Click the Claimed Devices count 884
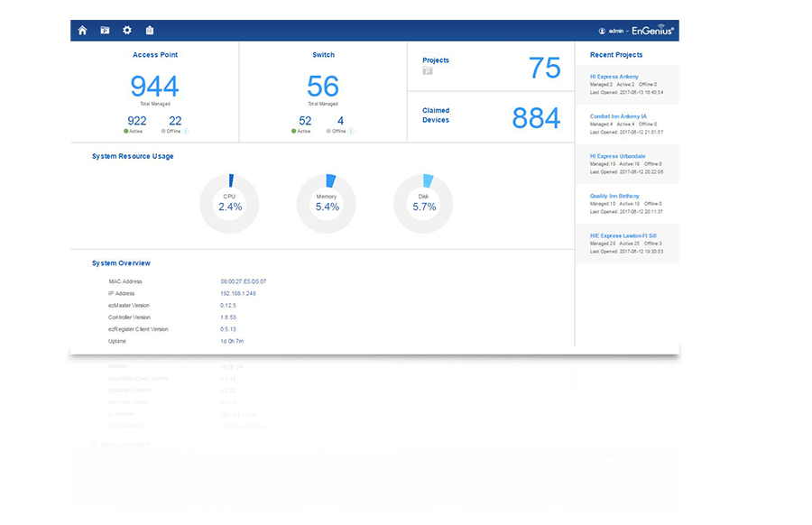The image size is (812, 525). [536, 118]
